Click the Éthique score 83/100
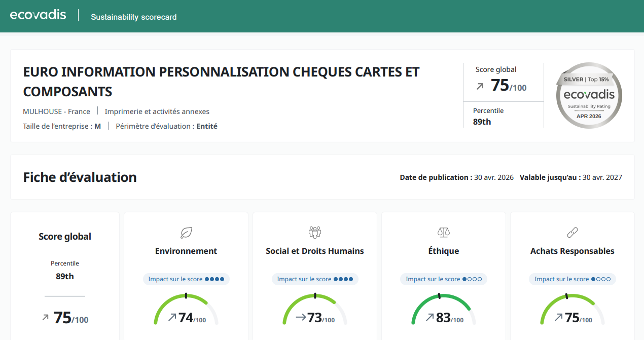Viewport: 644px width, 340px height. pyautogui.click(x=450, y=318)
